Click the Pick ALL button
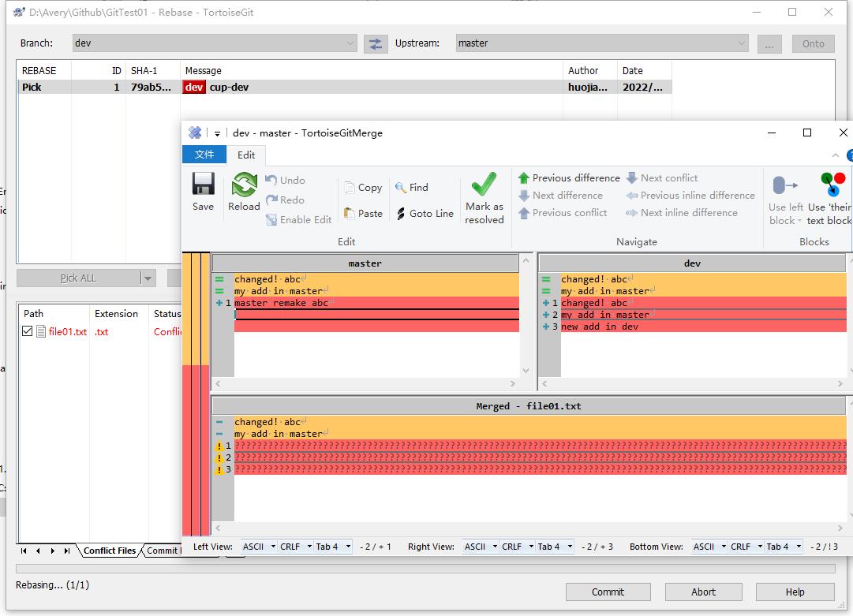This screenshot has width=853, height=616. (78, 278)
